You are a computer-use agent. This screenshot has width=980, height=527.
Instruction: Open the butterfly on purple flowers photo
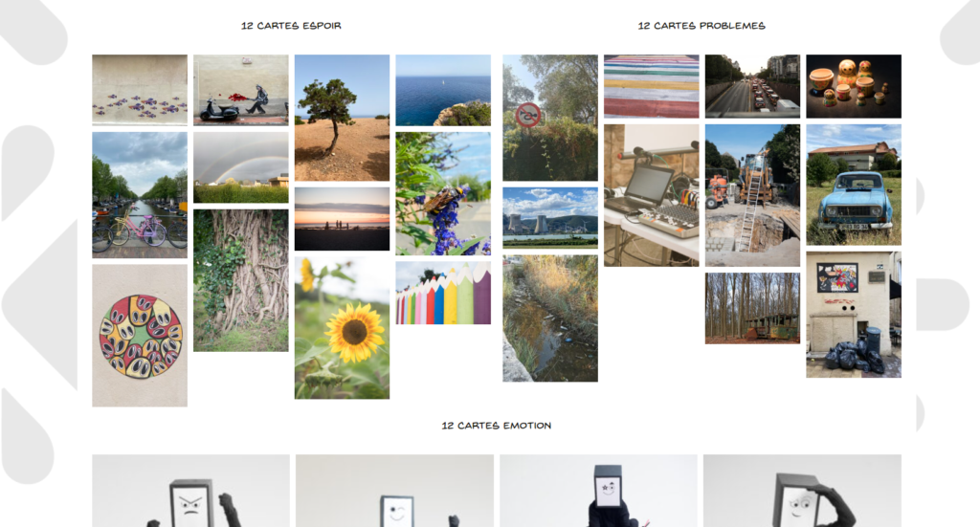coord(443,193)
